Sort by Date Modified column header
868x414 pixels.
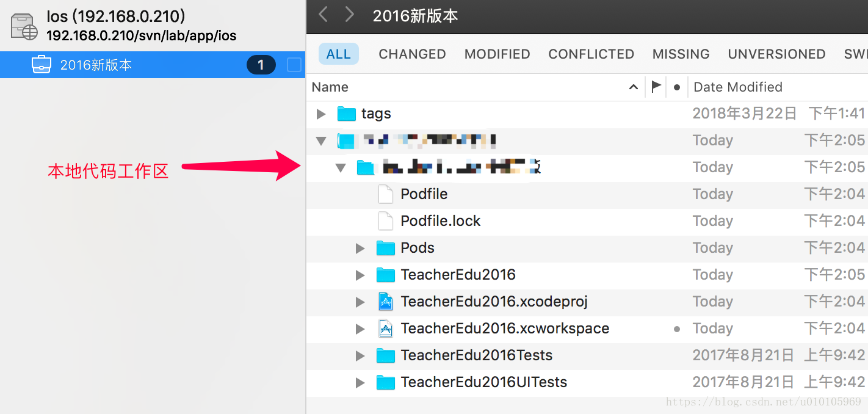coord(738,87)
